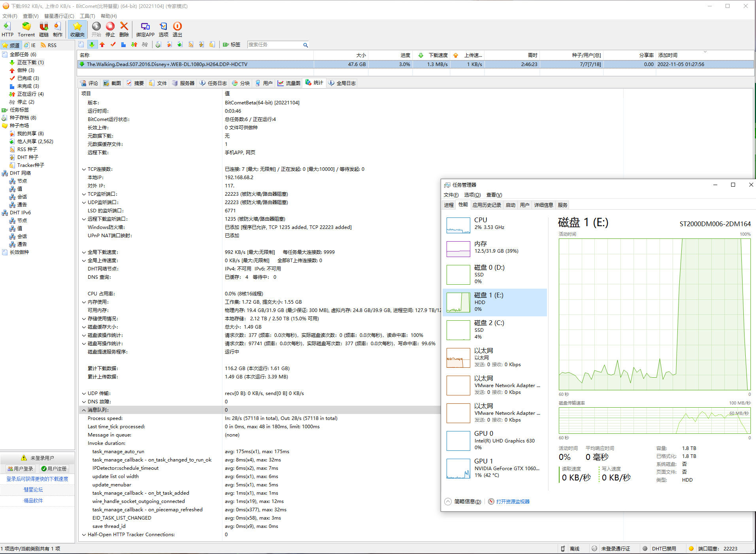Click the 用户注册 button
Image resolution: width=756 pixels, height=554 pixels.
click(x=54, y=469)
